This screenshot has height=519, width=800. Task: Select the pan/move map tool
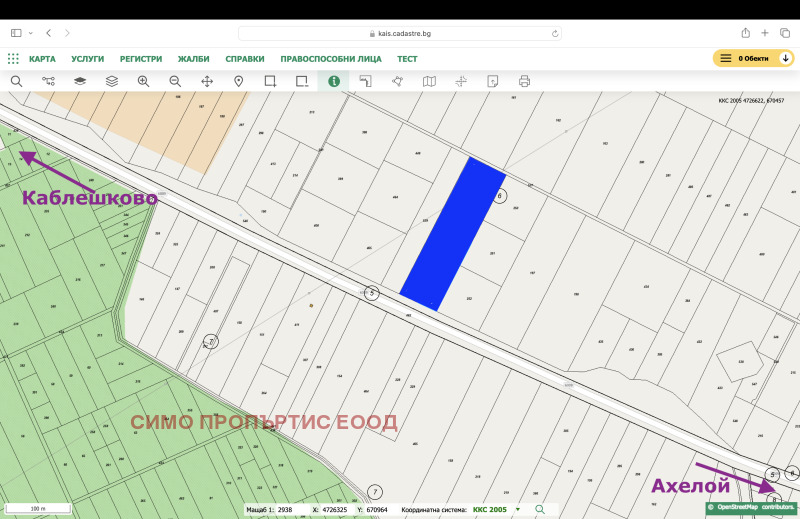click(207, 81)
